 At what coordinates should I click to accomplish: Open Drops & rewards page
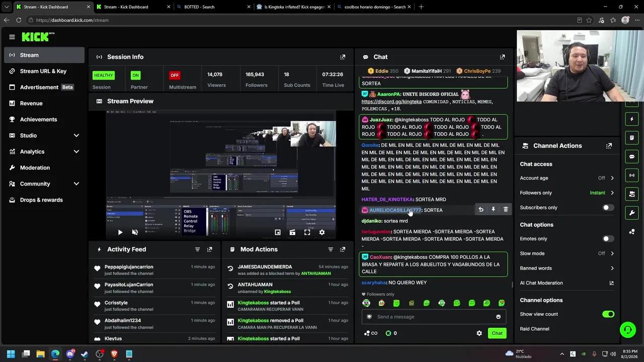44,200
